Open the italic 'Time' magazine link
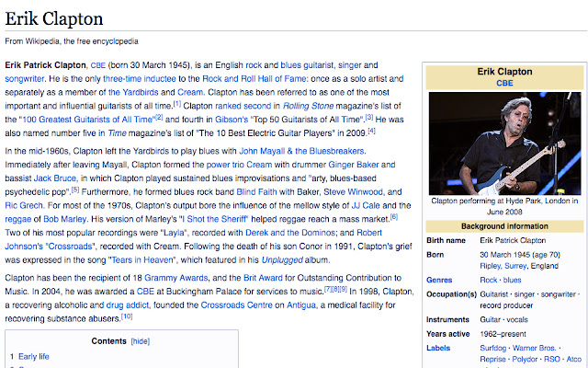 [x=117, y=132]
